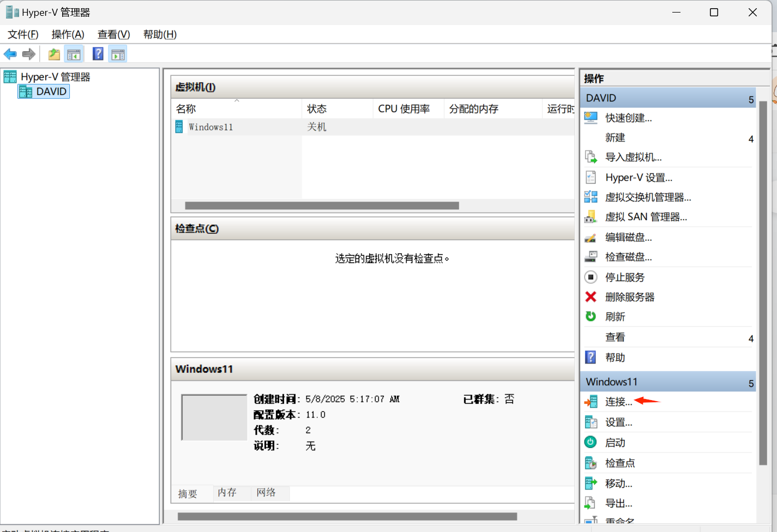Open the 文件(F) menu

point(23,34)
